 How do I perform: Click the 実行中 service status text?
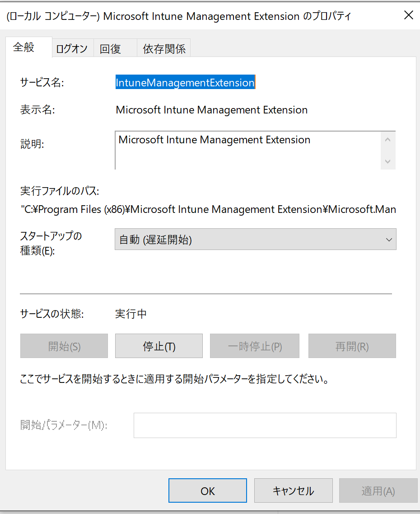tap(131, 314)
